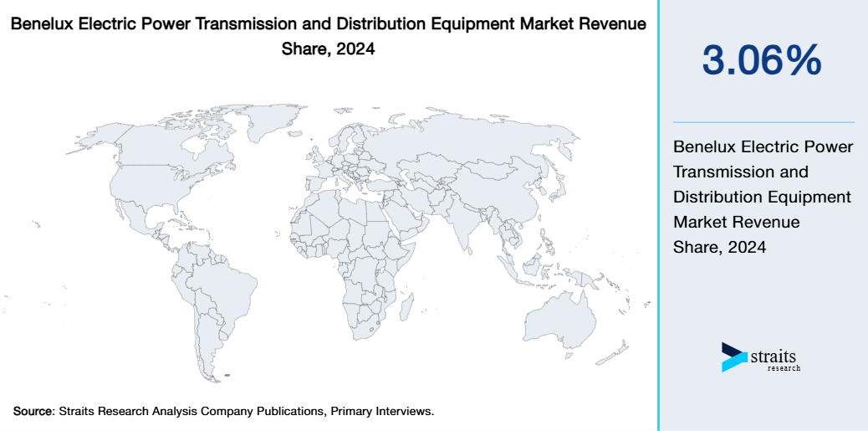Screen dimensions: 868x431
Task: Click the side panel Benelux market share description
Action: point(763,198)
